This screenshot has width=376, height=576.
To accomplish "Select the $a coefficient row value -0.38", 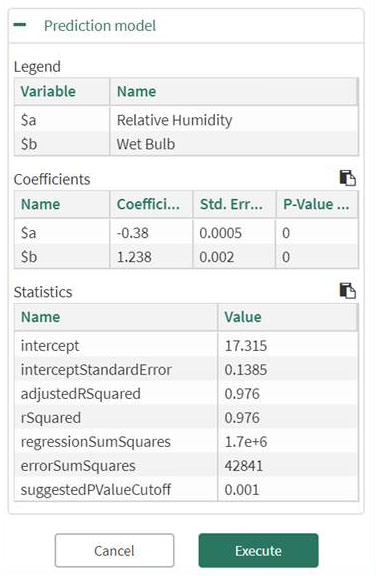I will tap(133, 233).
